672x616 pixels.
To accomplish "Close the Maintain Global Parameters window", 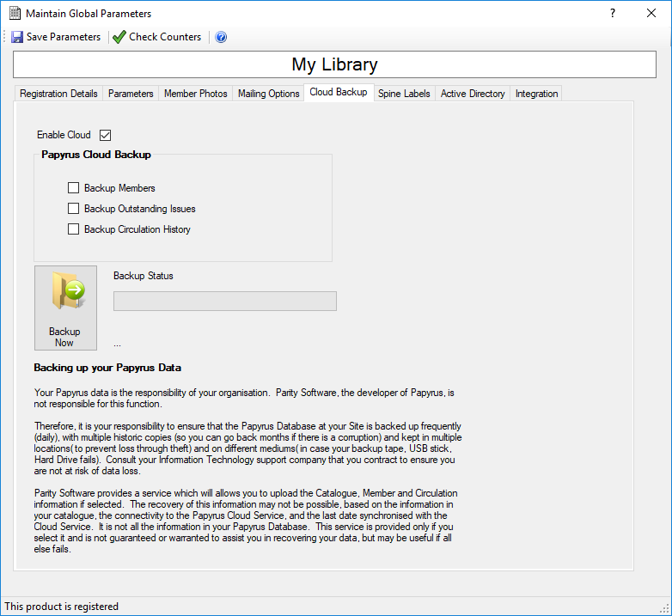I will pos(651,13).
